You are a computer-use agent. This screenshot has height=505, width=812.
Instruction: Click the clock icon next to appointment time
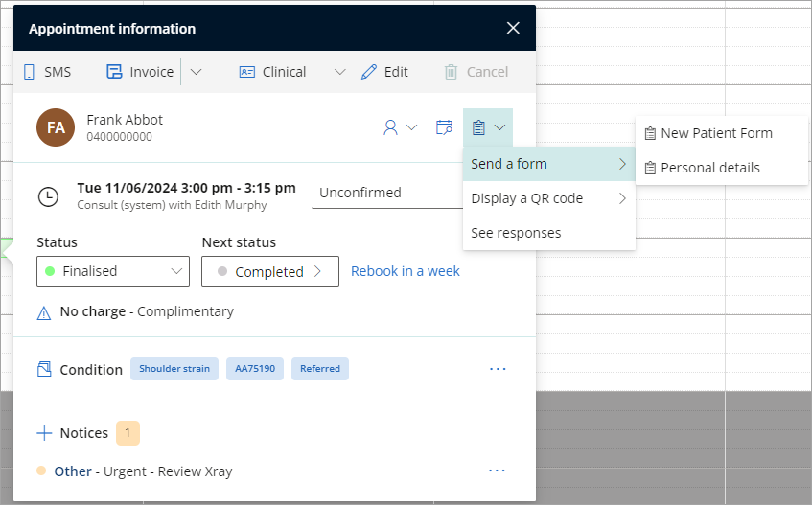pyautogui.click(x=48, y=196)
